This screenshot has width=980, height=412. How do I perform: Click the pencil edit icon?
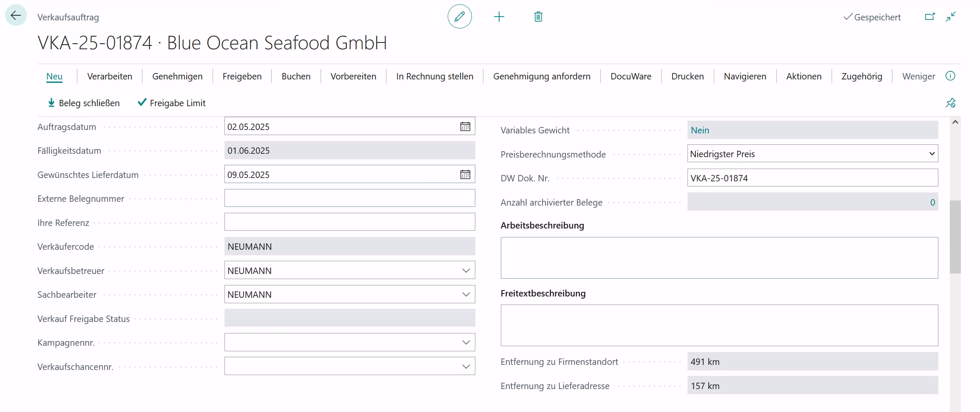(460, 17)
